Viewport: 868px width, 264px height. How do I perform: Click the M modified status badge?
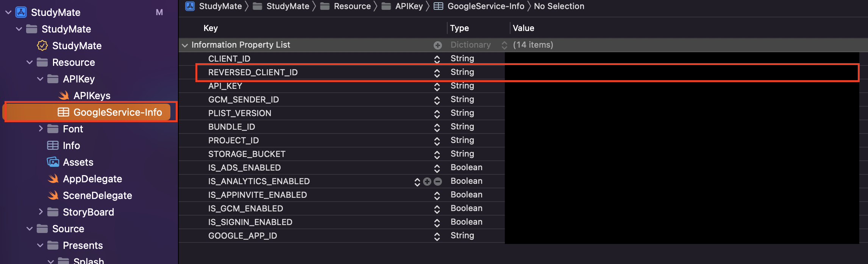tap(159, 12)
